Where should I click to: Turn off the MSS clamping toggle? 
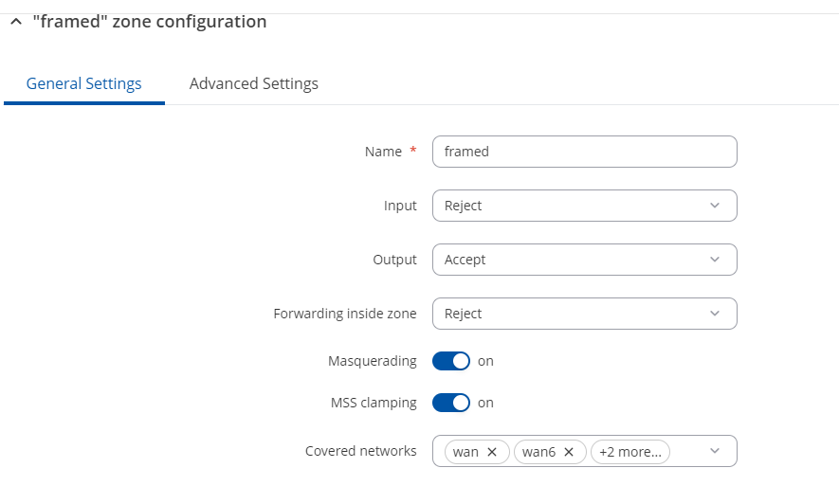[x=451, y=403]
